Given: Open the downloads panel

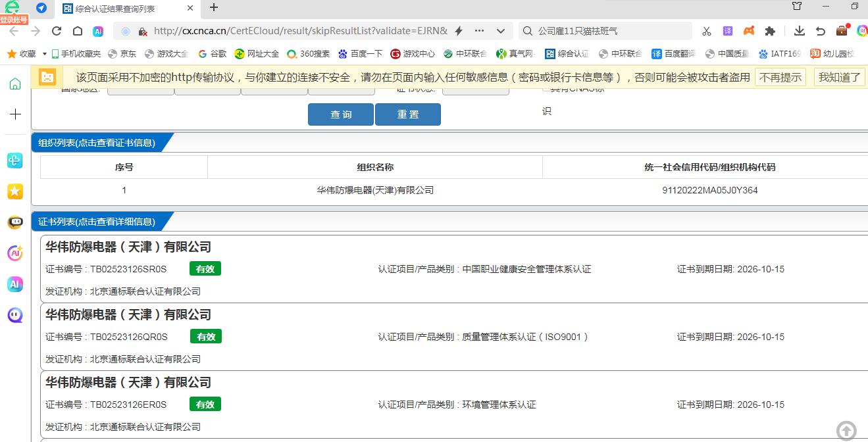Looking at the screenshot, I should tap(800, 31).
